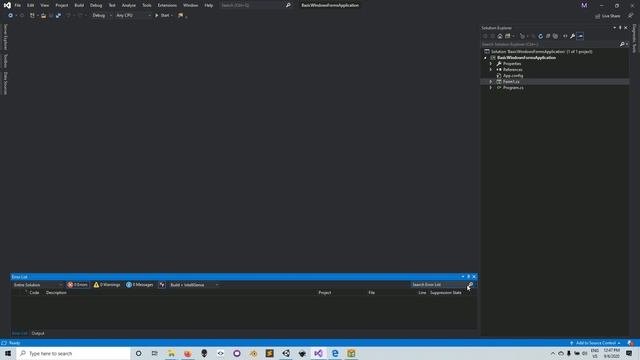Toggle the 0 Errors filter

click(78, 284)
